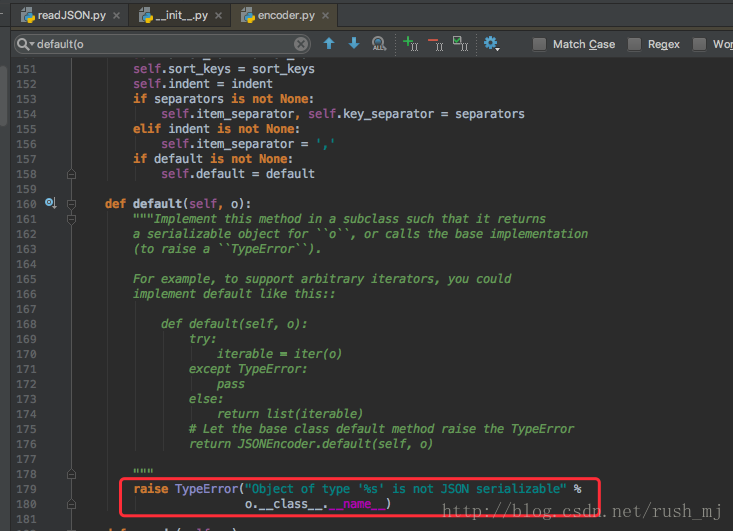Click the __name__ attribute on line 180
The width and height of the screenshot is (733, 531).
357,504
